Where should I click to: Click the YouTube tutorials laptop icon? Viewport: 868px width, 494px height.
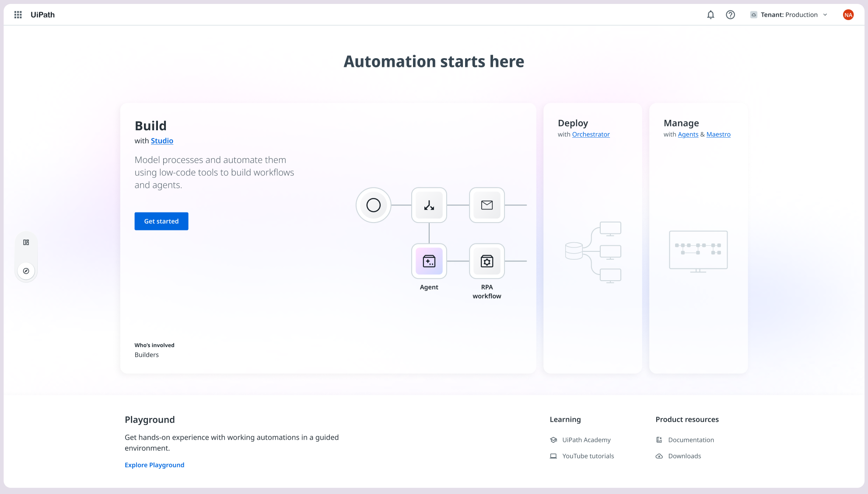[x=553, y=456]
